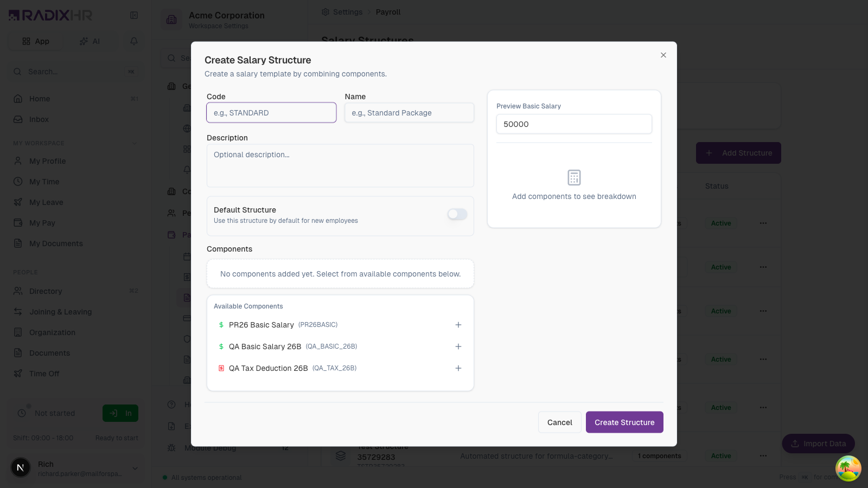Click the Not started status label
This screenshot has width=868, height=488.
55,413
